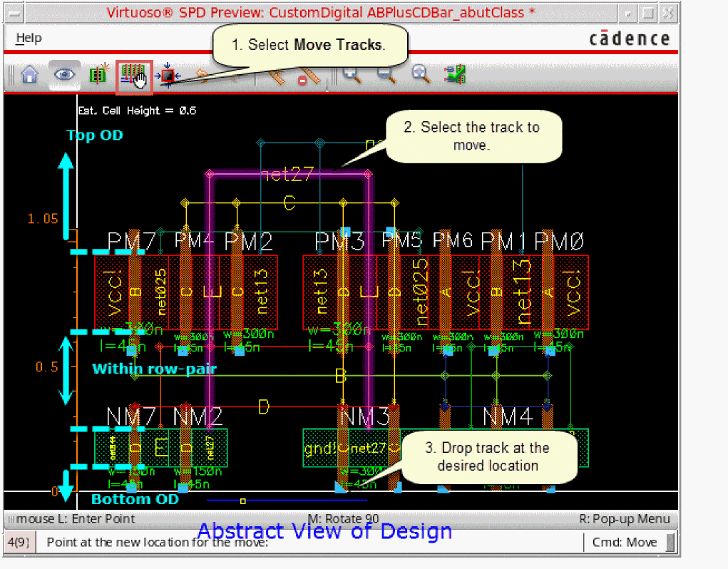Click the green checkmark apply icon
The image size is (728, 569).
[454, 74]
